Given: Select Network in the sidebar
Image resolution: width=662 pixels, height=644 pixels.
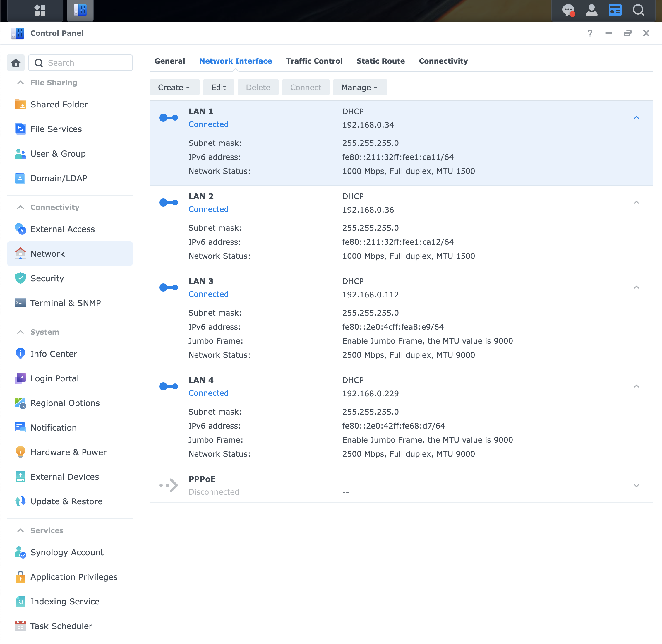Looking at the screenshot, I should click(x=70, y=254).
